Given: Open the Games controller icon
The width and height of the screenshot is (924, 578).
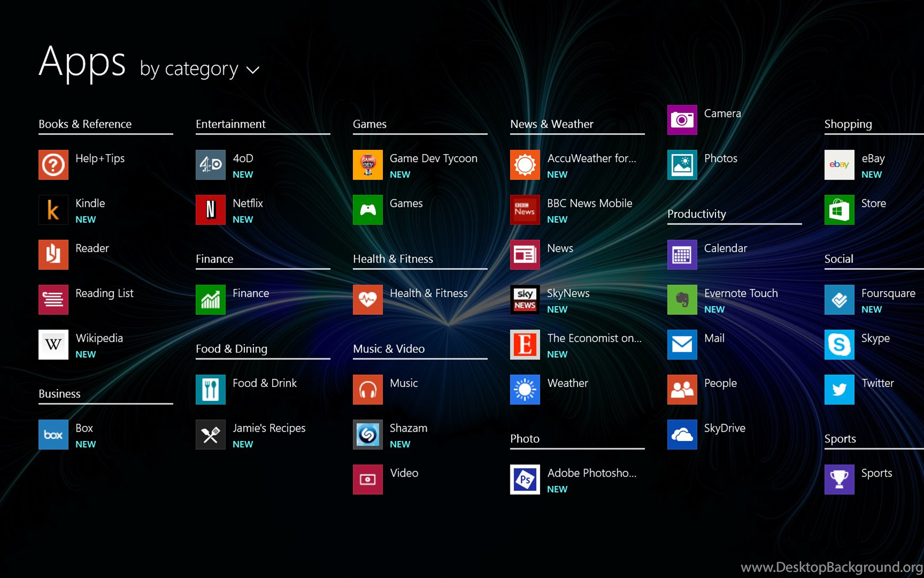Looking at the screenshot, I should (x=368, y=210).
